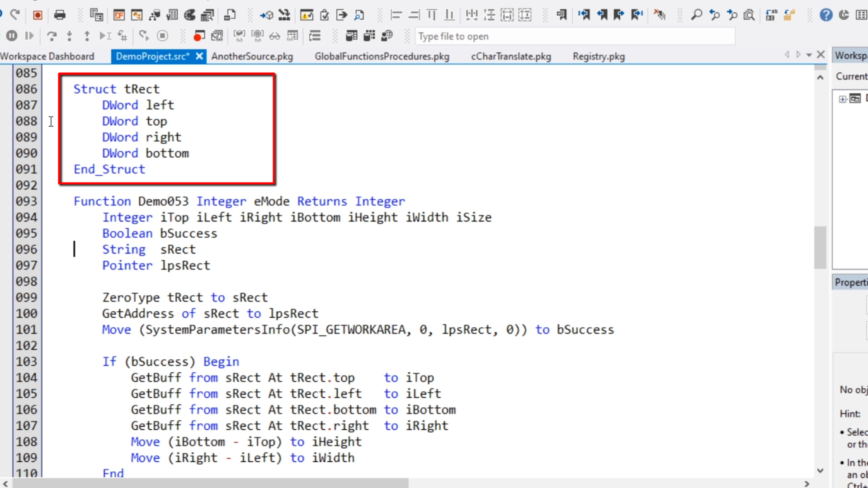Screen dimensions: 868x488
Task: Open the glasses watch icon
Action: pos(274,36)
